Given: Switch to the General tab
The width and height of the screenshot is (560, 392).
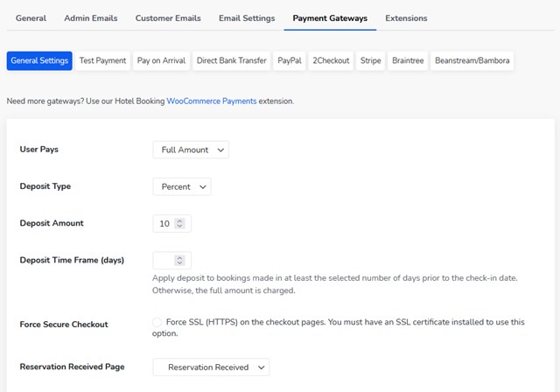Looking at the screenshot, I should click(31, 18).
